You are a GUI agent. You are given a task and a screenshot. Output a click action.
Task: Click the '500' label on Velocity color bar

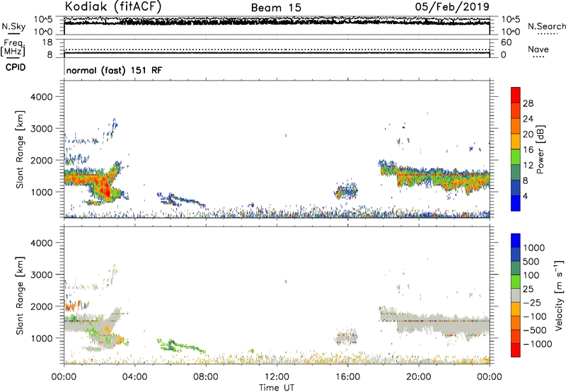pos(530,262)
